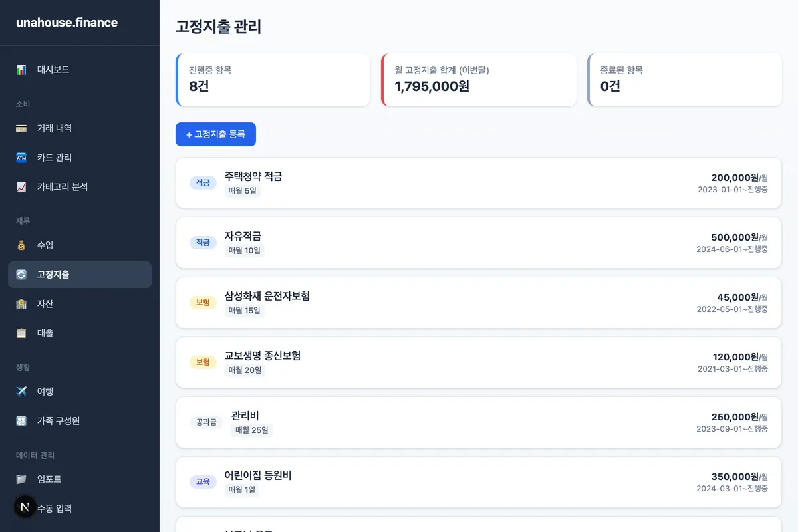Viewport: 798px width, 532px height.
Task: Click the money bag icon for 수입
Action: (x=21, y=245)
